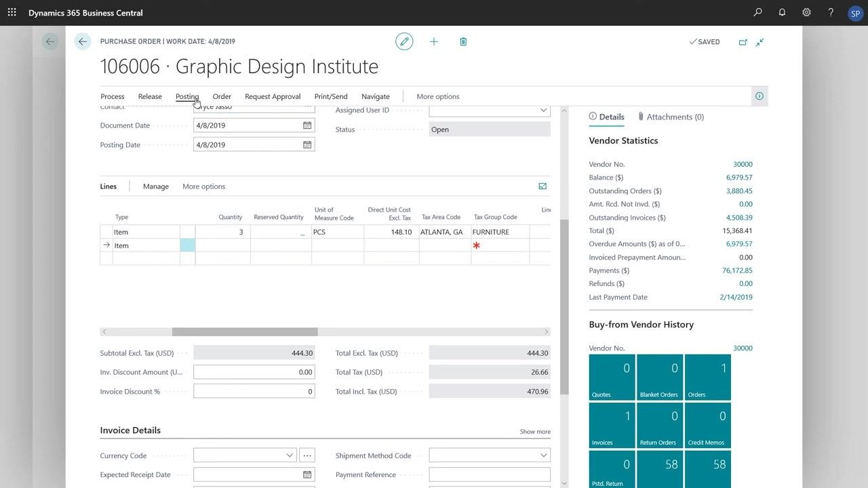Click the PCS unit of measure cell
868x488 pixels.
pyautogui.click(x=338, y=232)
